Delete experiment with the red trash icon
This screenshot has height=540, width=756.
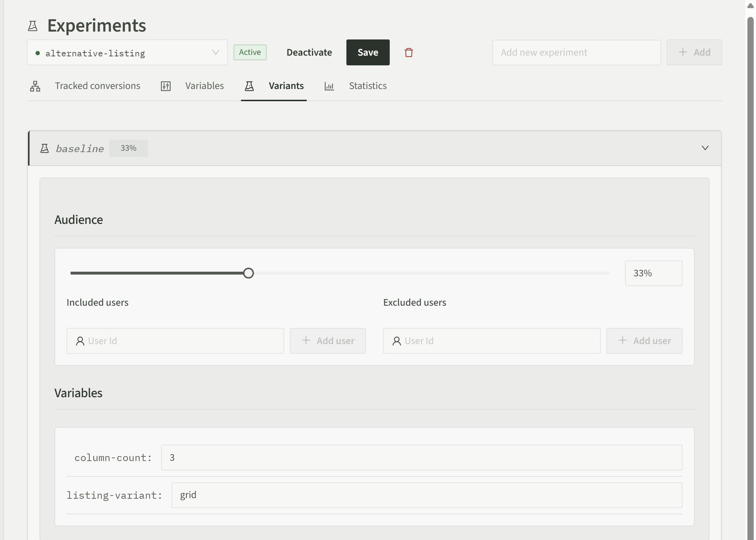click(409, 52)
